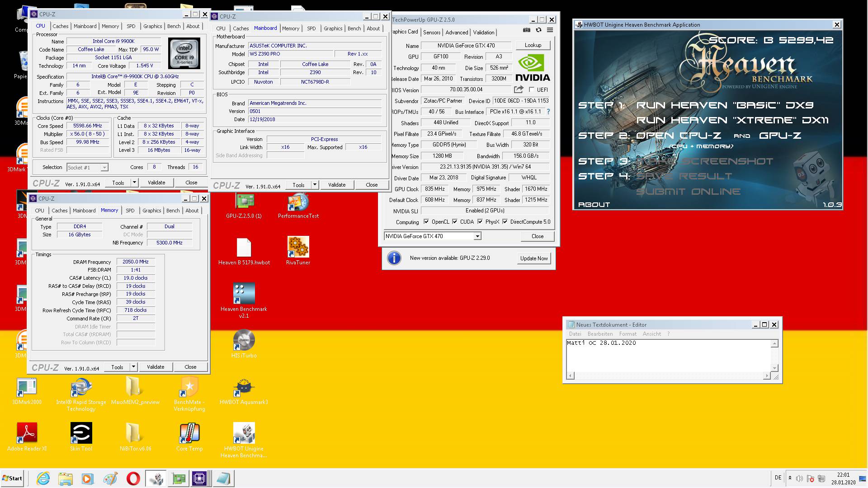This screenshot has width=868, height=488.
Task: Toggle the CUDA checkbox in GPU-Z
Action: pos(454,222)
